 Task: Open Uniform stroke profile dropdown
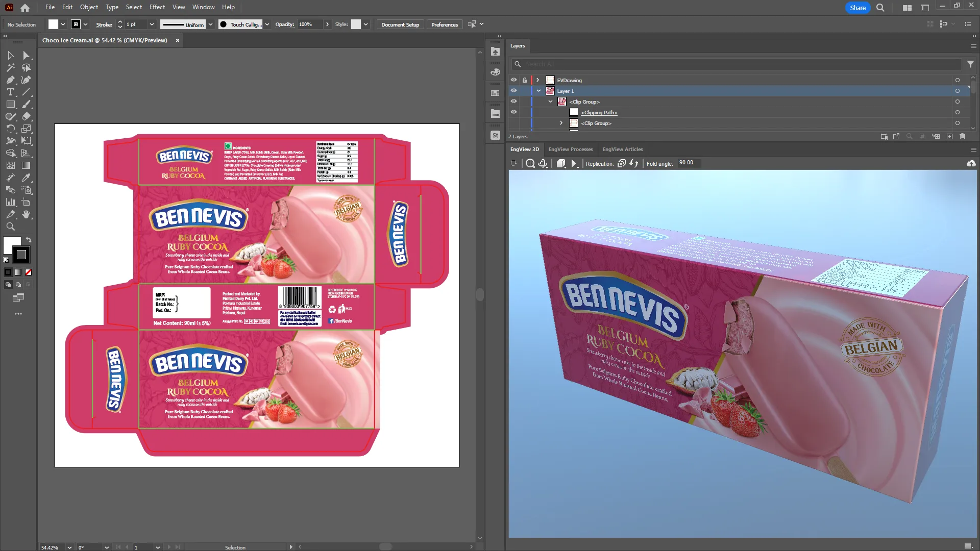click(210, 24)
